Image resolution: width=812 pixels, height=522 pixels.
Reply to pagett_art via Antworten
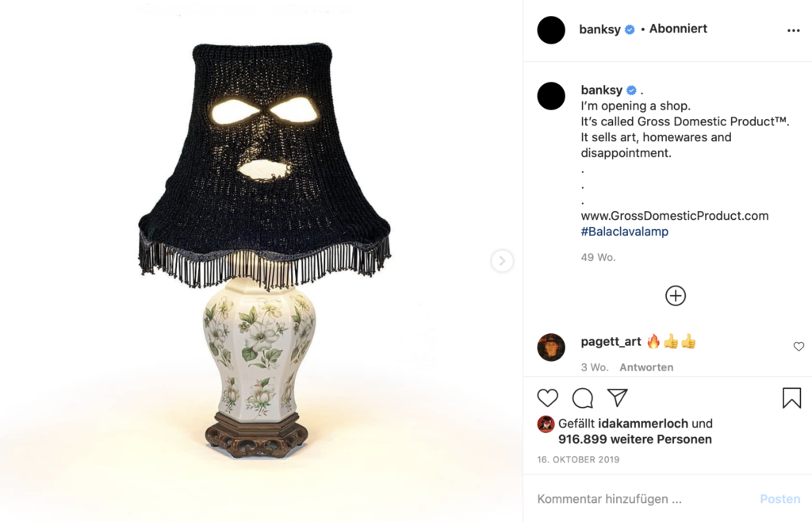[646, 367]
